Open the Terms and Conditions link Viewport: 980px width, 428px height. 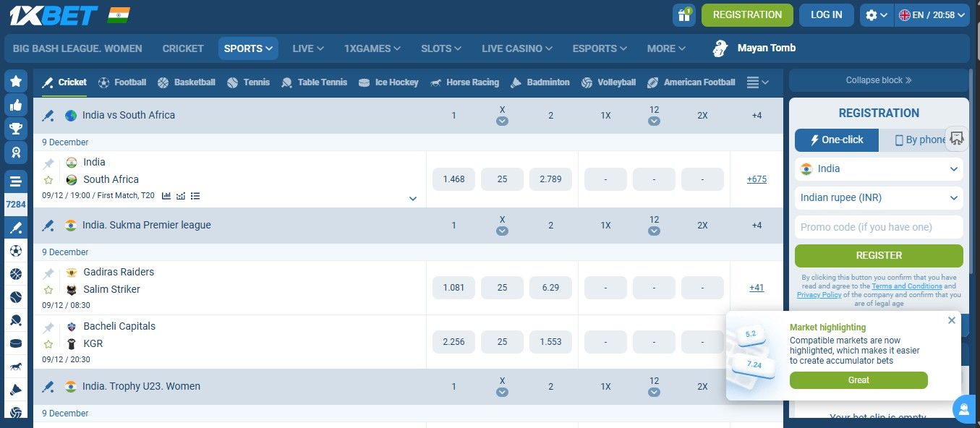906,286
